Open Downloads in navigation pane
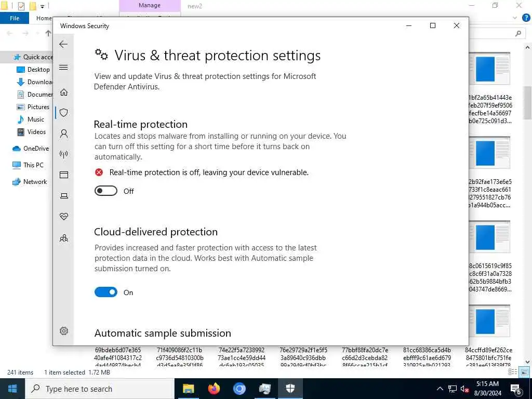The width and height of the screenshot is (532, 399). click(x=35, y=82)
